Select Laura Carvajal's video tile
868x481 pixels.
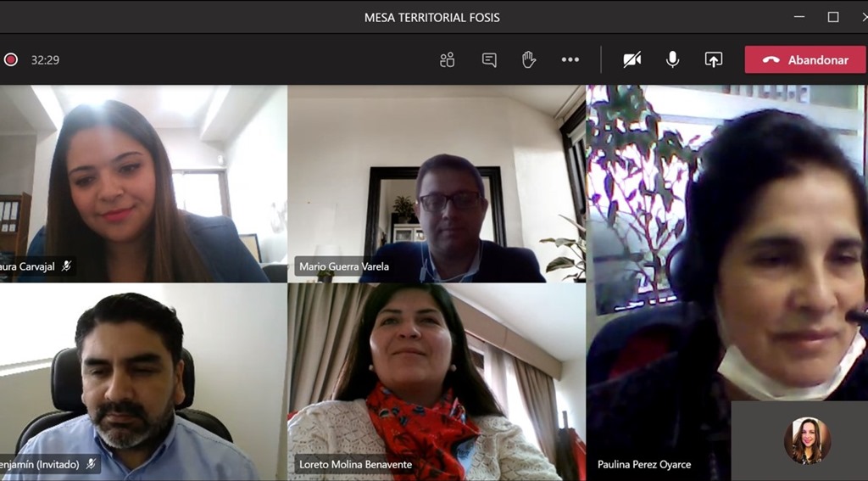tap(143, 184)
